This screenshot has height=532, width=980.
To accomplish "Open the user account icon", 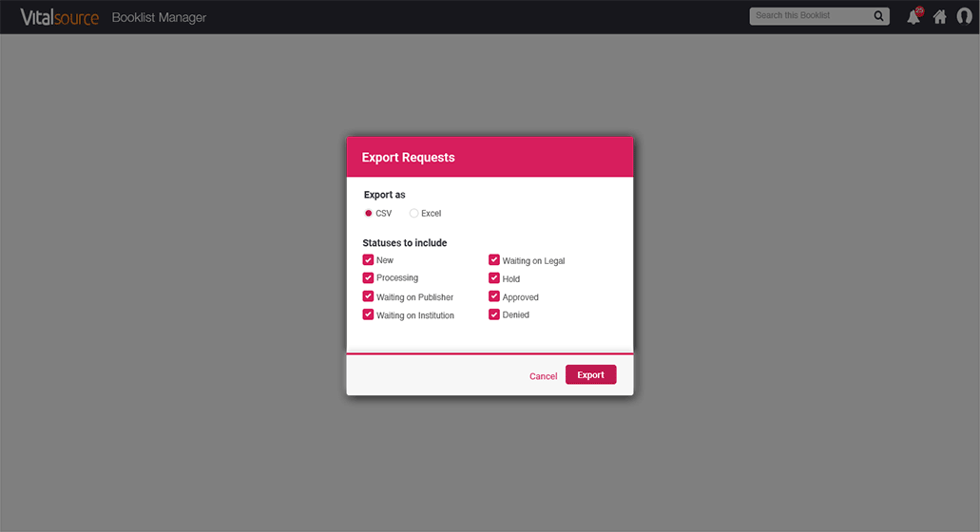I will [964, 16].
